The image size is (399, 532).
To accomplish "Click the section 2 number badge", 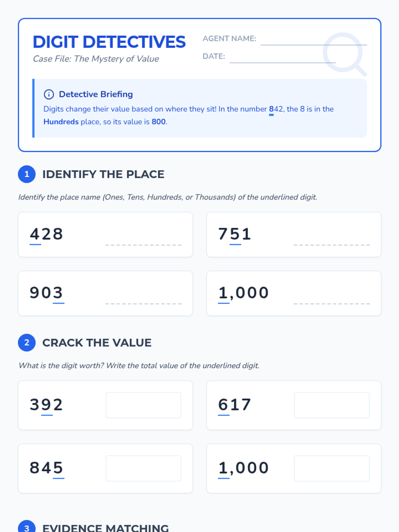I will [27, 342].
